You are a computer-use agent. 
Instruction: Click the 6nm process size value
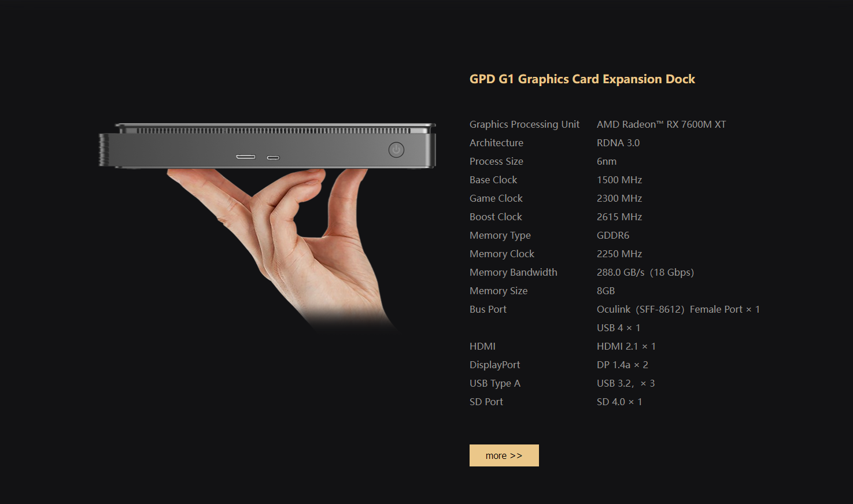tap(606, 161)
